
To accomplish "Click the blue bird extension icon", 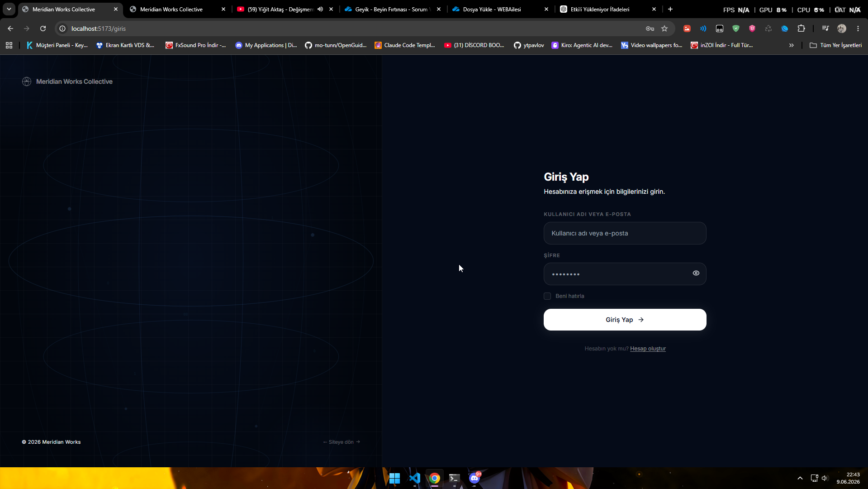I will 785,29.
